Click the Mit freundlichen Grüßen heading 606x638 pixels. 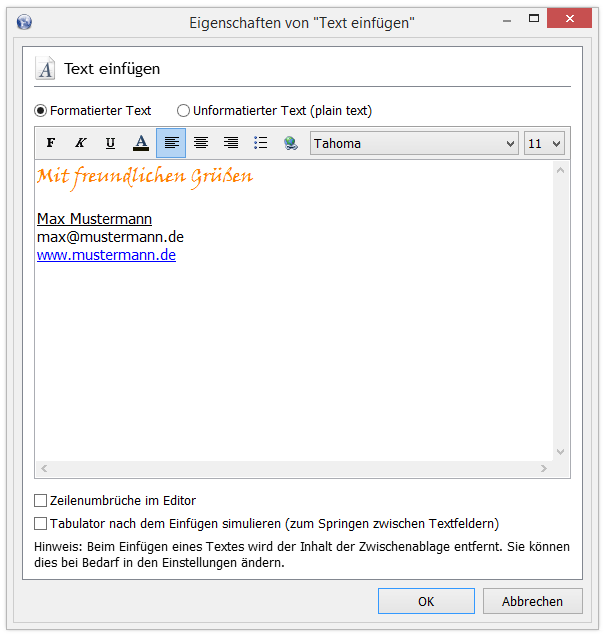coord(145,177)
